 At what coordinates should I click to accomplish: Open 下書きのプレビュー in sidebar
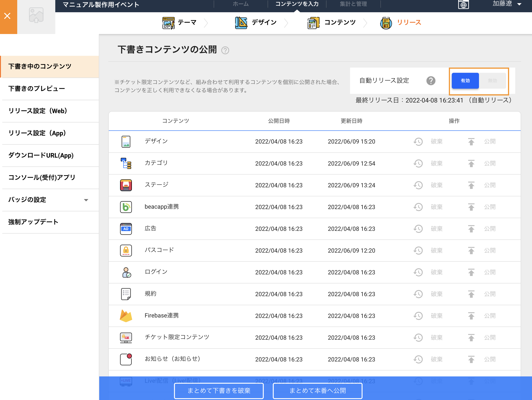37,89
